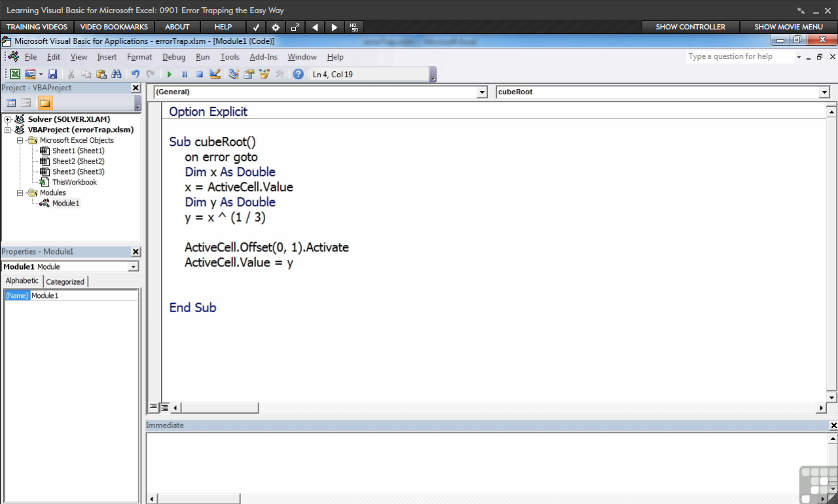Open Find with the binoculars icon
This screenshot has height=504, width=838.
tap(117, 74)
